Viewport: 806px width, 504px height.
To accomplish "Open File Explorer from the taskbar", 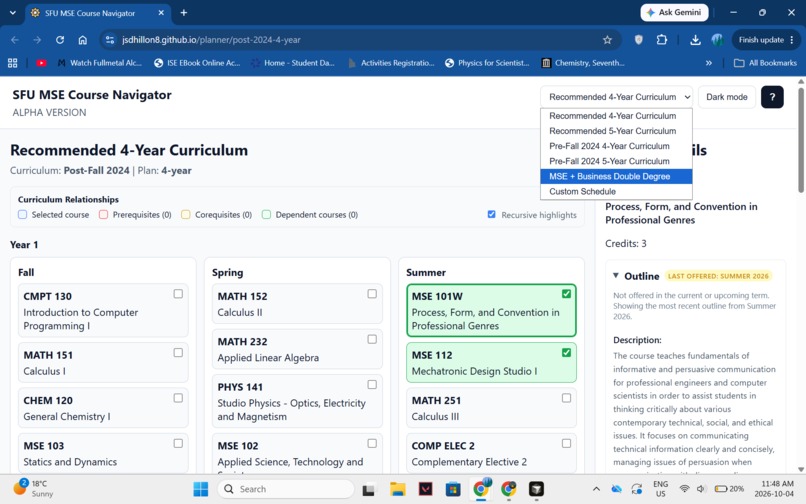I will (x=397, y=489).
